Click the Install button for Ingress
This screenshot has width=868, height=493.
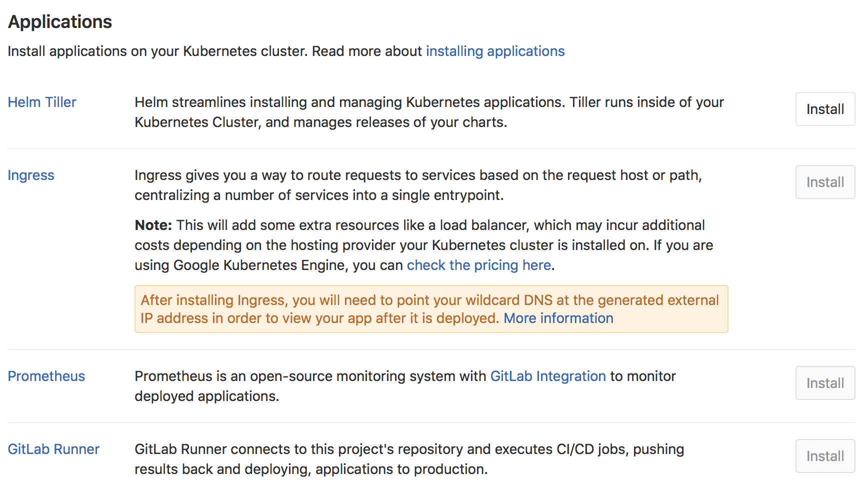point(824,182)
